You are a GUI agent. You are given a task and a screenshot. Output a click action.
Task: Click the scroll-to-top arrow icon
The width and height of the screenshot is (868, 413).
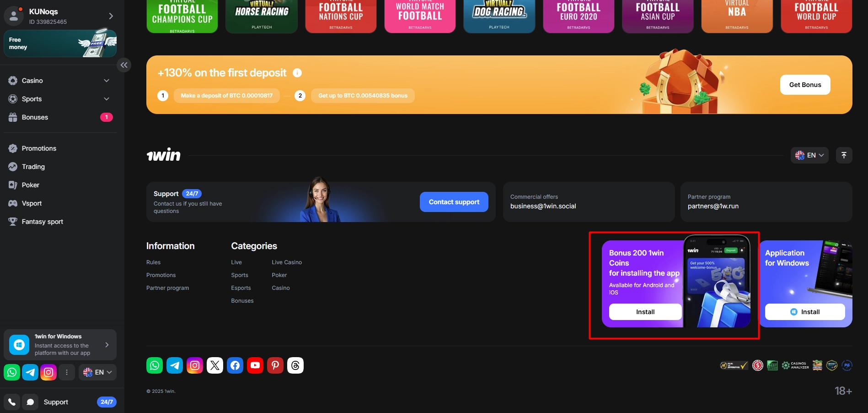(x=844, y=155)
